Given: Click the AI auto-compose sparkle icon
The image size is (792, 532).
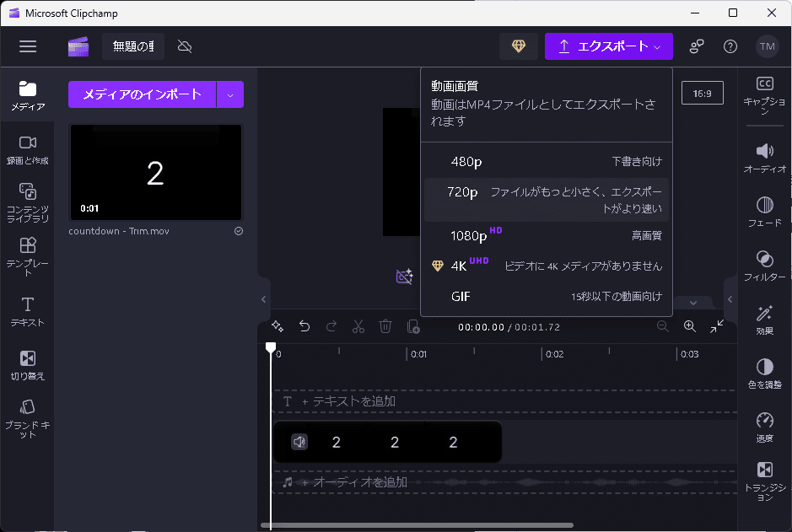Looking at the screenshot, I should (277, 326).
